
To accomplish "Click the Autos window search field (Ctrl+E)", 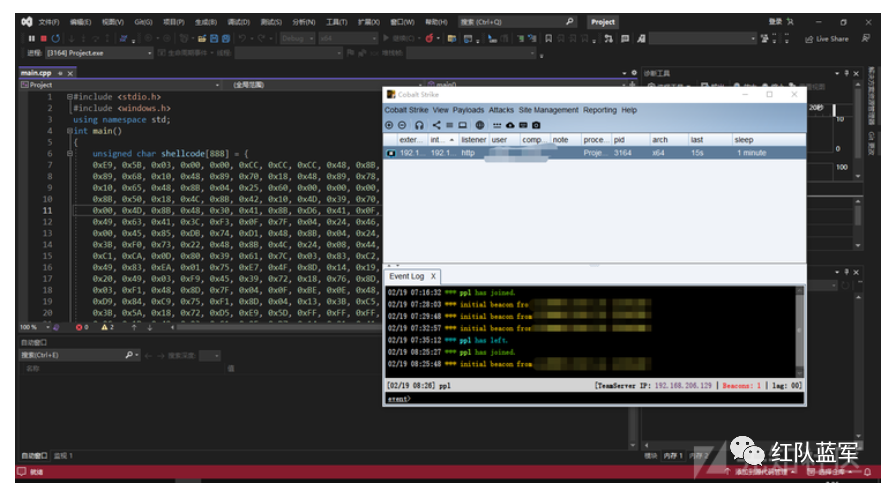I will 80,355.
